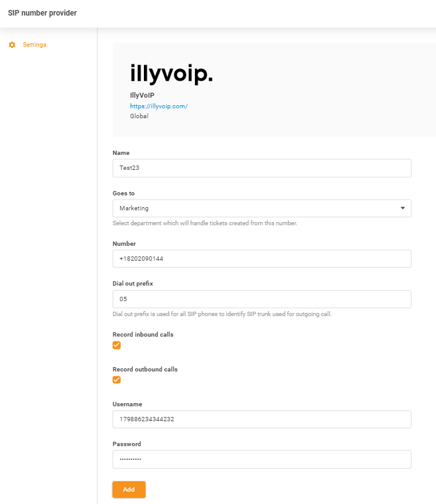Click the SIP number provider header
This screenshot has width=436, height=504.
coord(42,12)
